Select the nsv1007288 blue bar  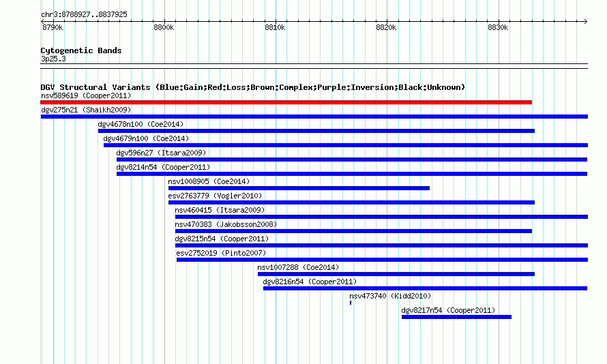[x=396, y=274]
